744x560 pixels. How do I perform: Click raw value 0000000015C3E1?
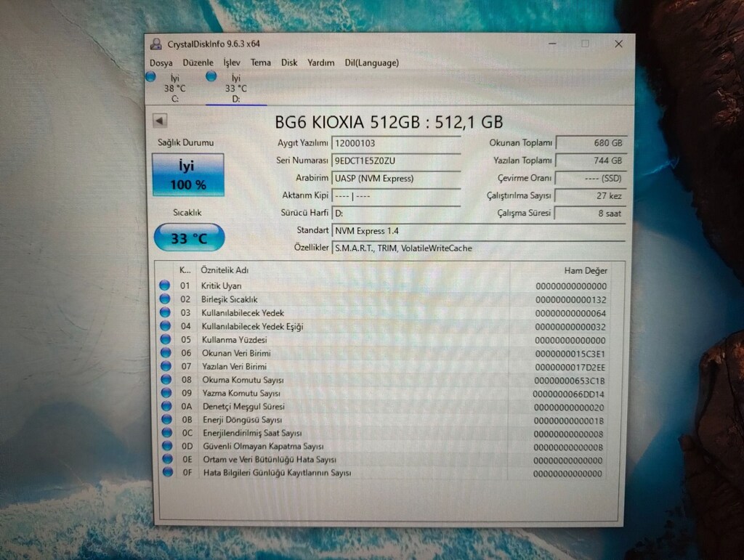[570, 354]
